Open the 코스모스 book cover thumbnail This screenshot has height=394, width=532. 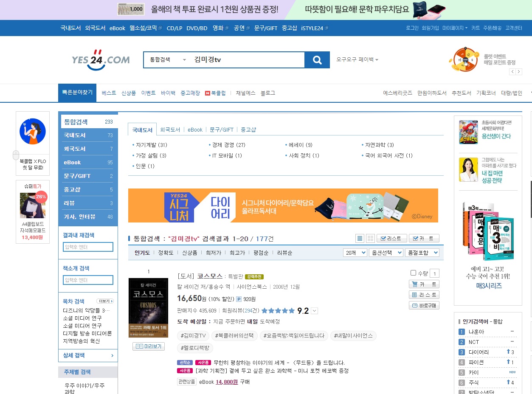(x=148, y=308)
